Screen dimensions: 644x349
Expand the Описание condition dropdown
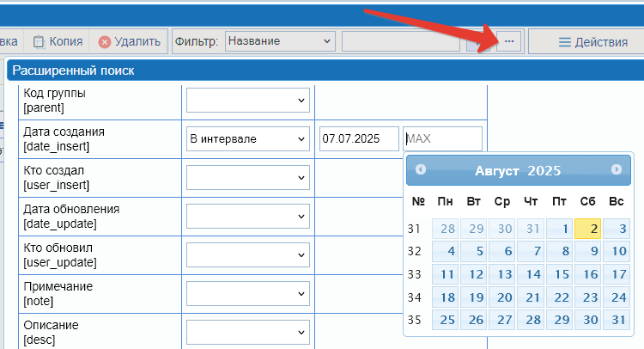pos(248,332)
